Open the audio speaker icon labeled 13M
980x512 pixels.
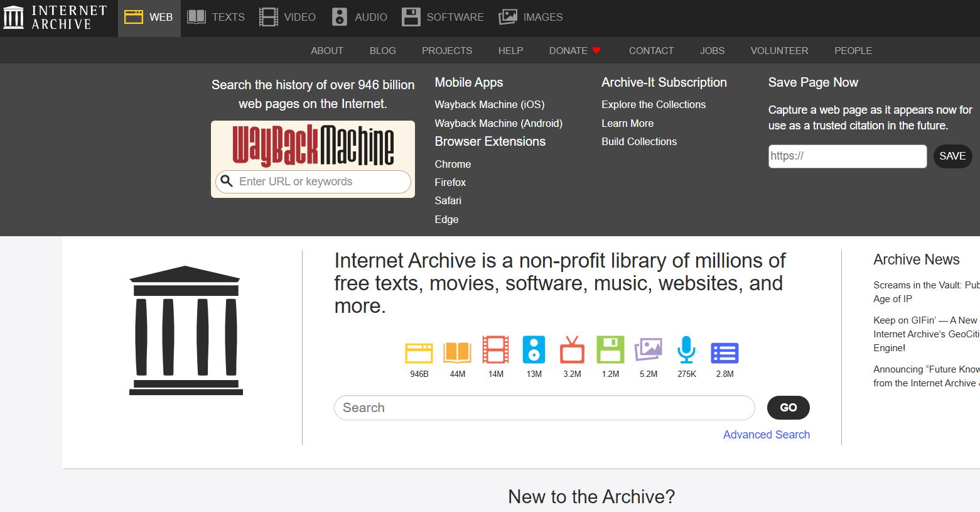(534, 350)
